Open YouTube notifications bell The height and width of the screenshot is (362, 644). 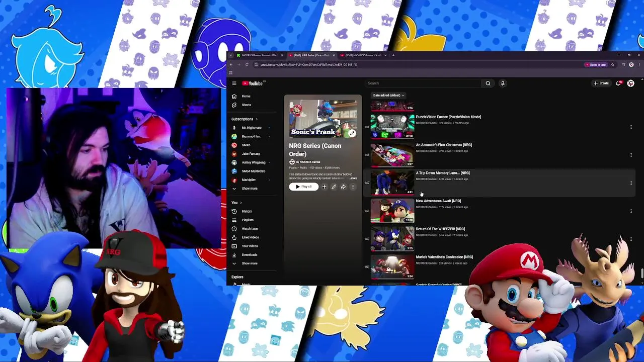coord(618,83)
